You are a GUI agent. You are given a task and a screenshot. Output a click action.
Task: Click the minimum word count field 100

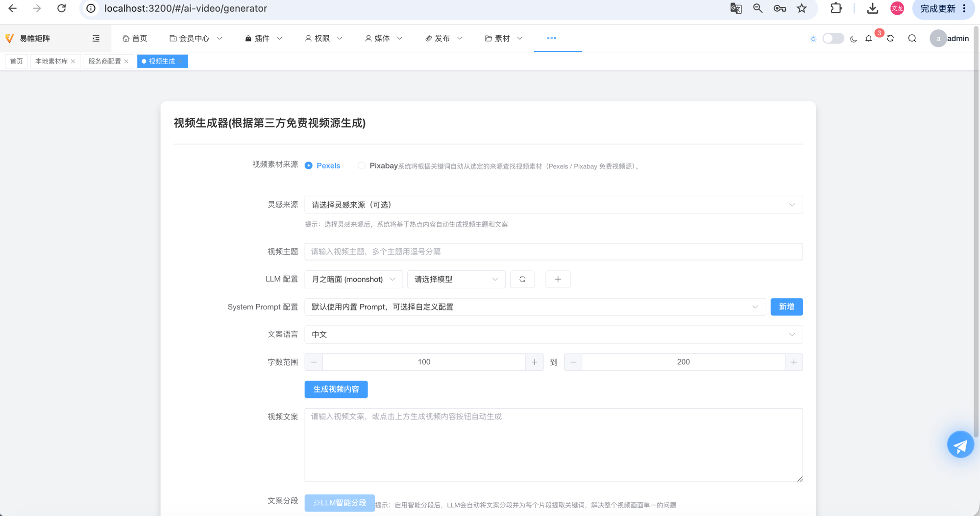tap(424, 362)
